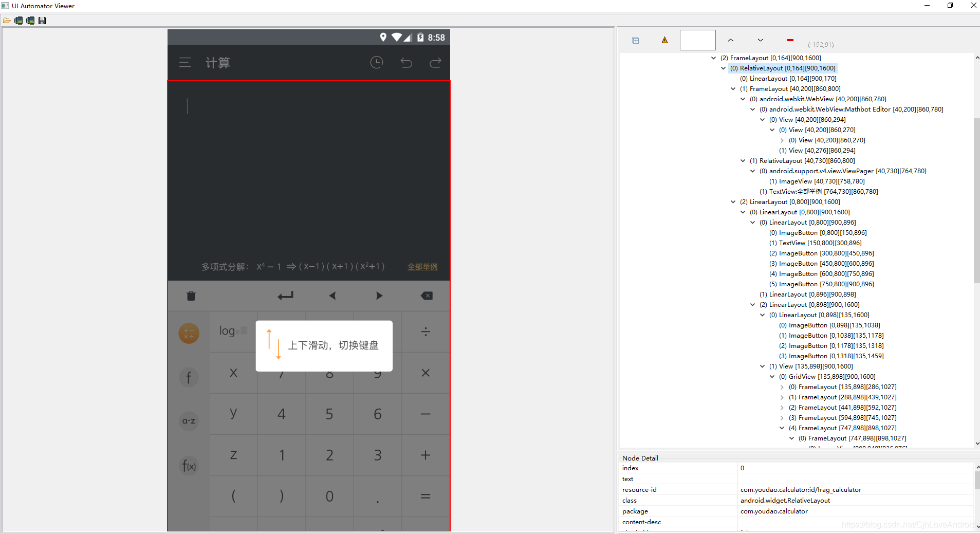The width and height of the screenshot is (980, 534).
Task: Click the class value android.widget.RelativeLayout
Action: tap(785, 501)
